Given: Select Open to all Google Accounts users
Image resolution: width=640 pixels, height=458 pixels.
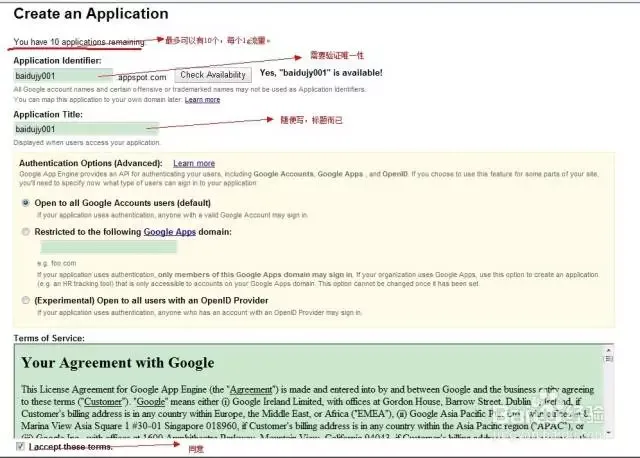Looking at the screenshot, I should [x=26, y=202].
